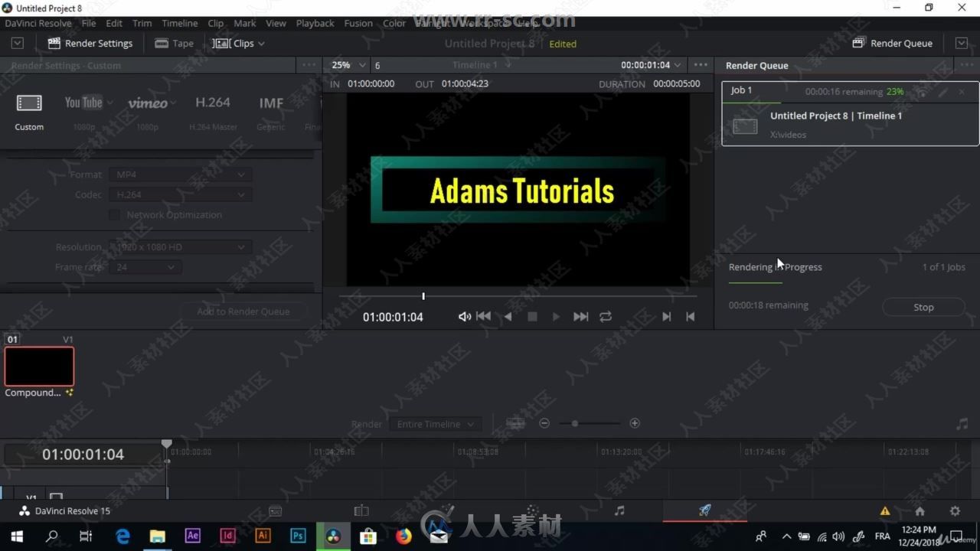Toggle the Tape view button
The width and height of the screenshot is (980, 551).
point(174,44)
